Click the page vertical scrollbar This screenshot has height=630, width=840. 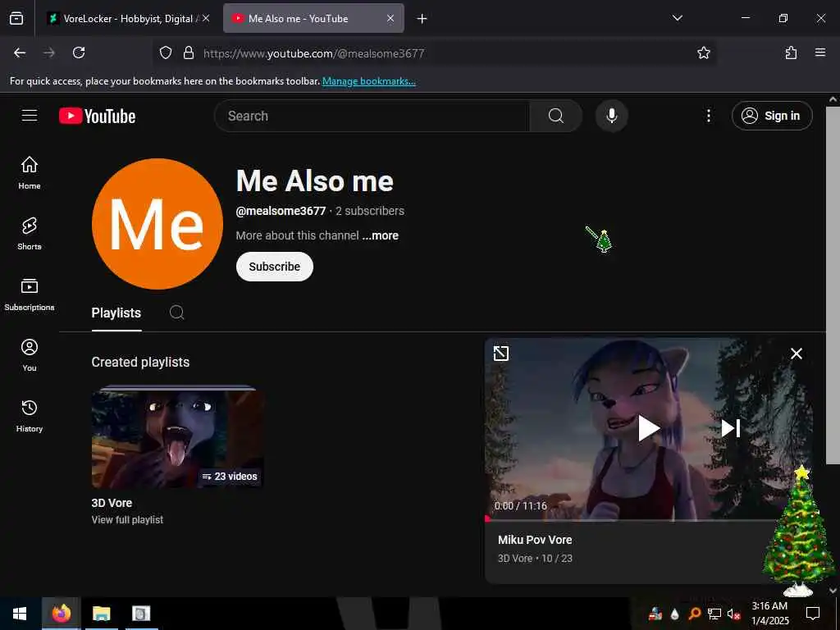click(x=833, y=285)
